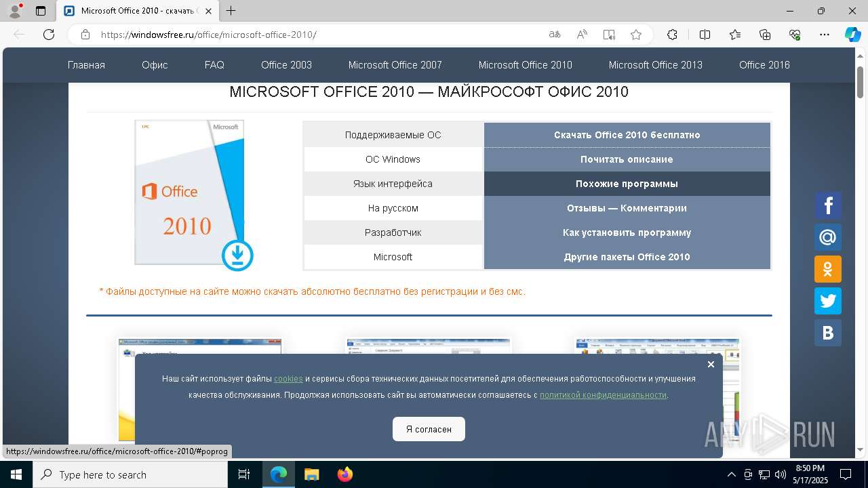Click the Mail.ru @ share icon
This screenshot has width=868, height=488.
[x=828, y=237]
